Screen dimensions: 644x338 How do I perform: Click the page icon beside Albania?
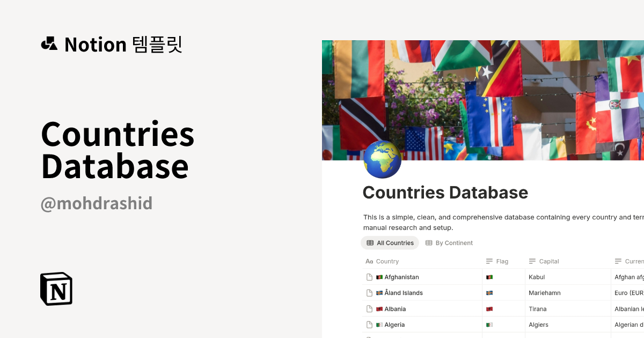(369, 309)
